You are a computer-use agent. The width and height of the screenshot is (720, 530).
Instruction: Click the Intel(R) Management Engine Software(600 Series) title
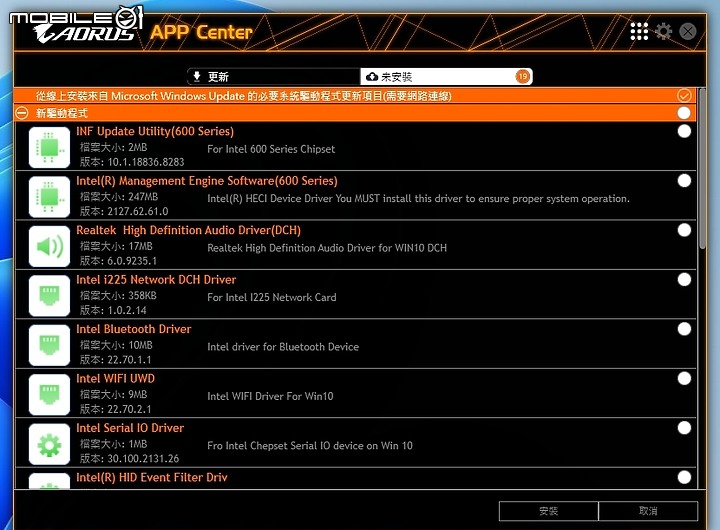point(207,181)
